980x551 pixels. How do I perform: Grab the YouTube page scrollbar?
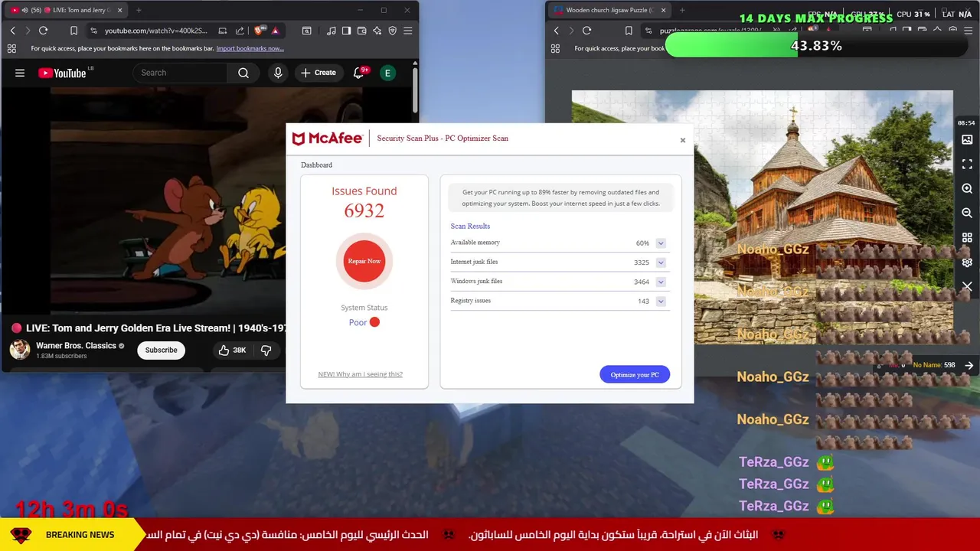coord(415,90)
